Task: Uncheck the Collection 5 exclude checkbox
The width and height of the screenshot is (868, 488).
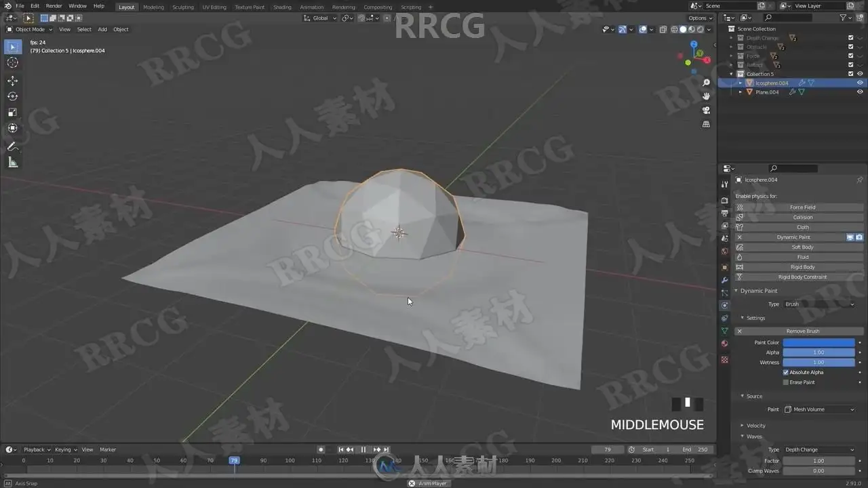Action: pos(850,74)
